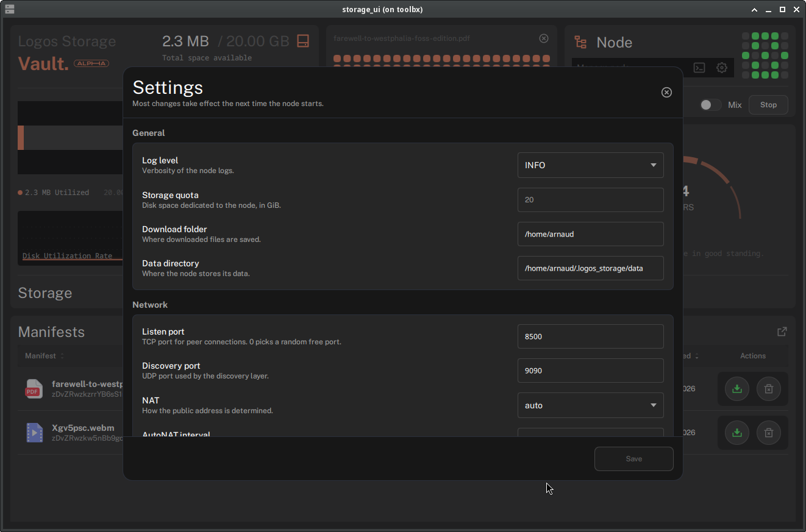Dismiss the farewell-to-westphalia upload card
The width and height of the screenshot is (806, 532).
[x=544, y=38]
